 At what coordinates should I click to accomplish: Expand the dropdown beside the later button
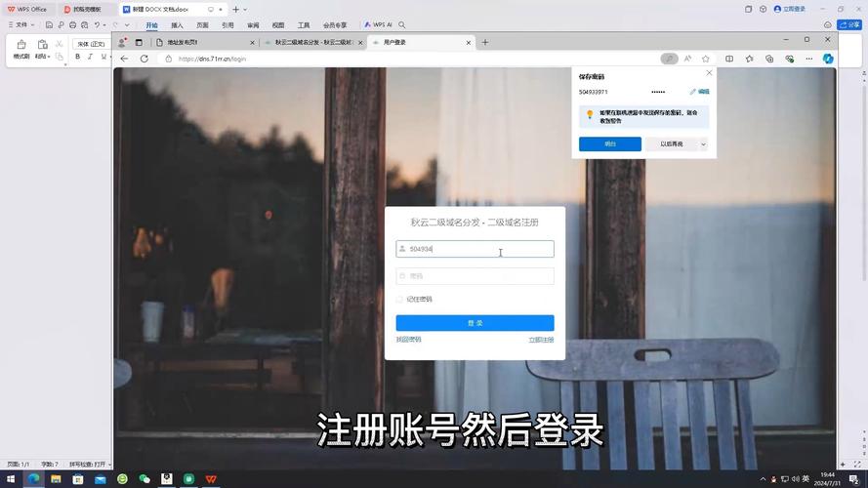[x=704, y=144]
